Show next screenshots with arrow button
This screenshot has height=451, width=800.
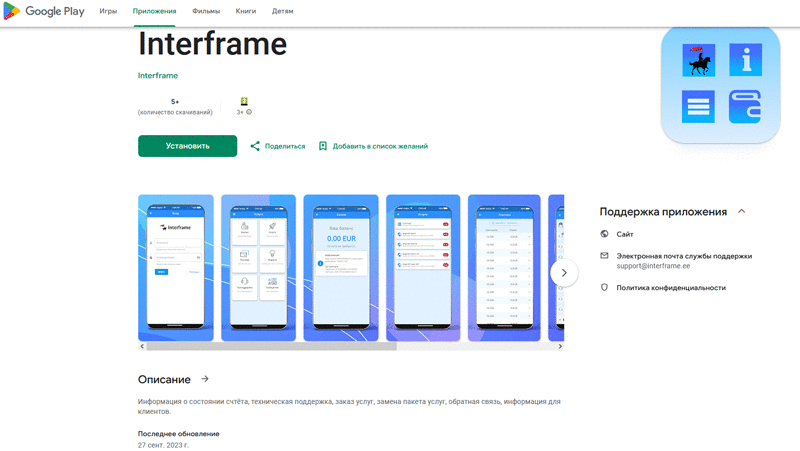(x=564, y=273)
